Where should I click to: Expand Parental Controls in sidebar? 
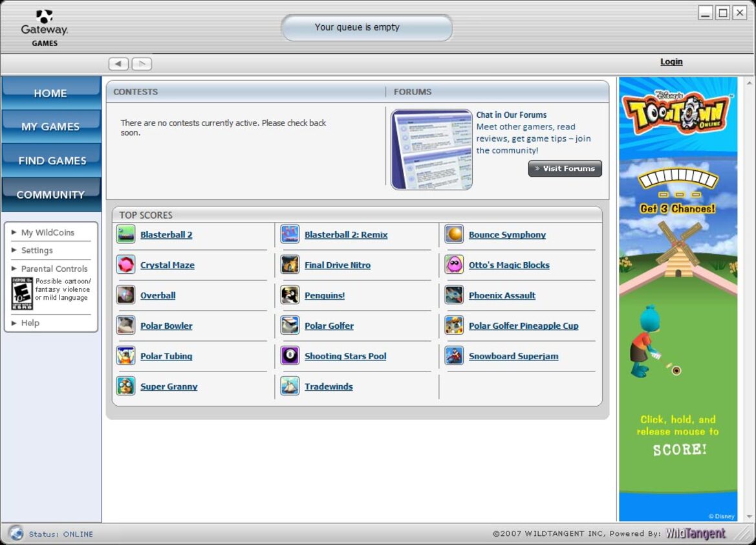click(50, 269)
